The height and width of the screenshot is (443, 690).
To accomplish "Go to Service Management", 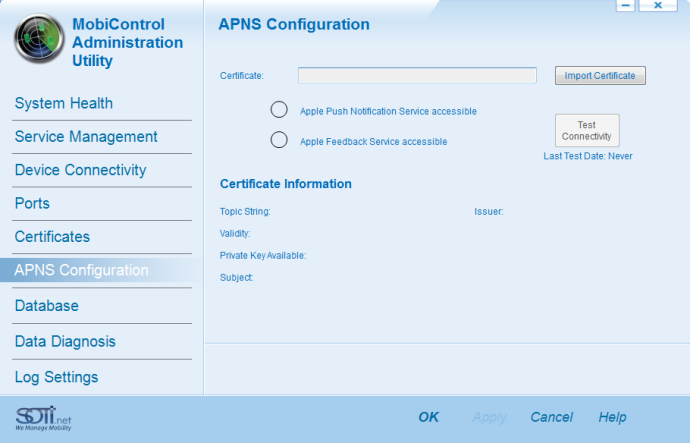I will pos(86,136).
